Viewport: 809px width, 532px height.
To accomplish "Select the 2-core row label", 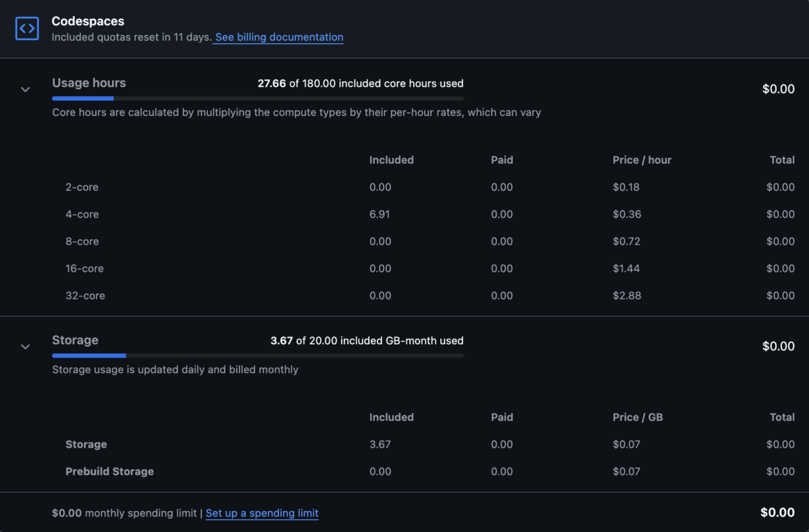I will point(82,187).
